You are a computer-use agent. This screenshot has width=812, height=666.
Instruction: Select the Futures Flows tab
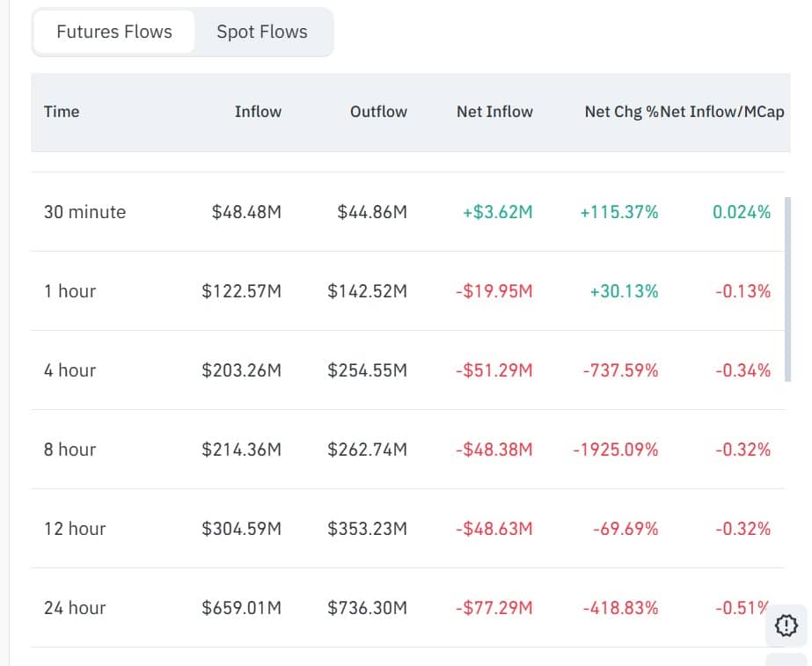[x=113, y=32]
